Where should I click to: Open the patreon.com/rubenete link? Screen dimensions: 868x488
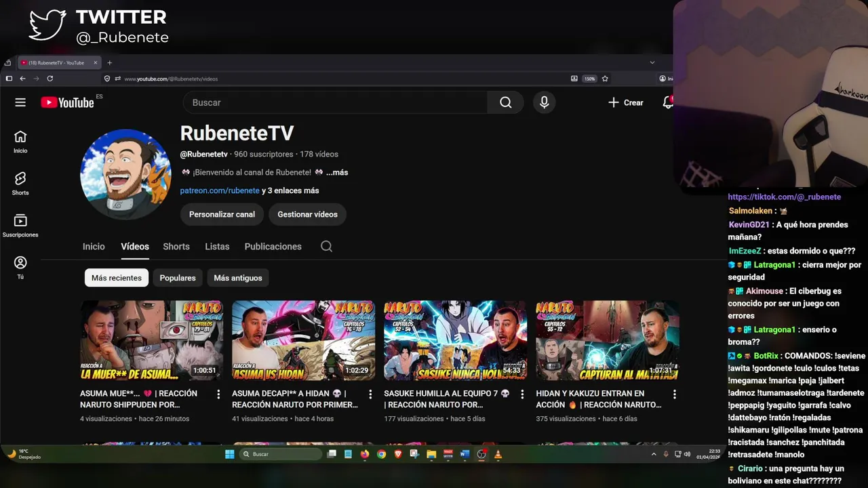220,191
